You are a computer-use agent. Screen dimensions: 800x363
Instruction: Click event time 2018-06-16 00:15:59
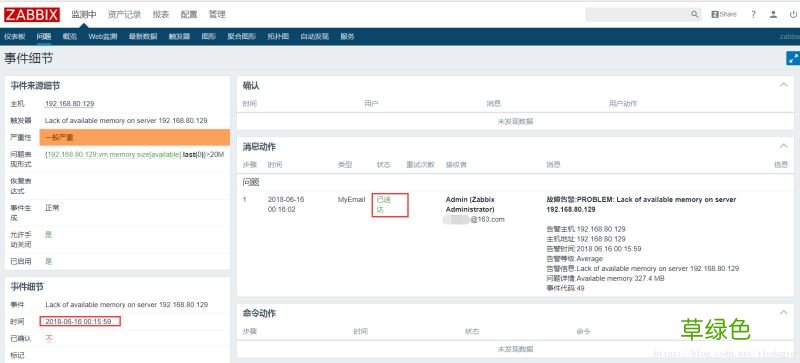pos(79,321)
